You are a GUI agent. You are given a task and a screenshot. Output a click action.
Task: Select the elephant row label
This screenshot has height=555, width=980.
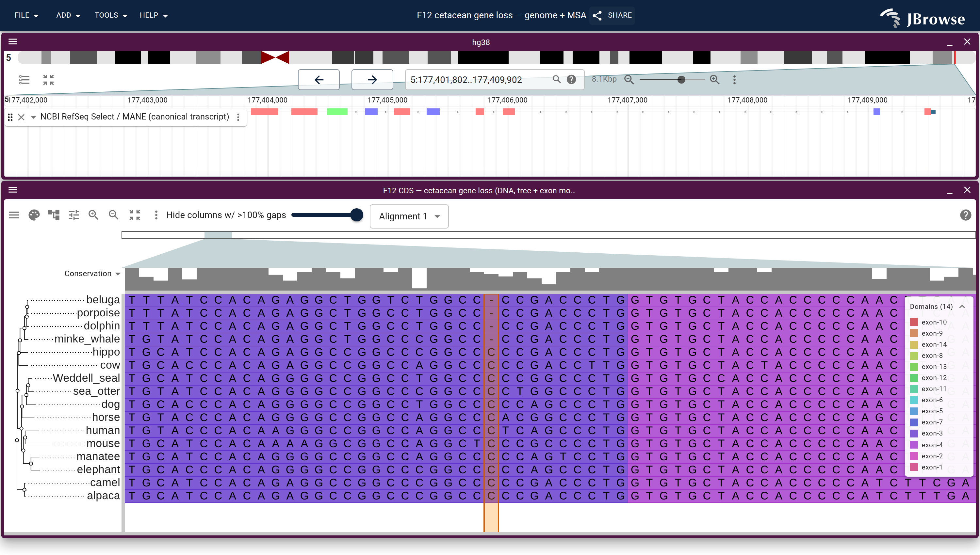(98, 469)
